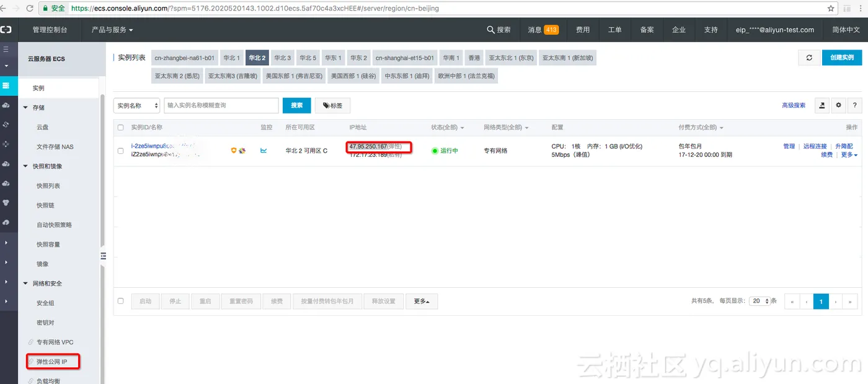Open the 高级搜索 link
The height and width of the screenshot is (384, 868).
click(794, 105)
